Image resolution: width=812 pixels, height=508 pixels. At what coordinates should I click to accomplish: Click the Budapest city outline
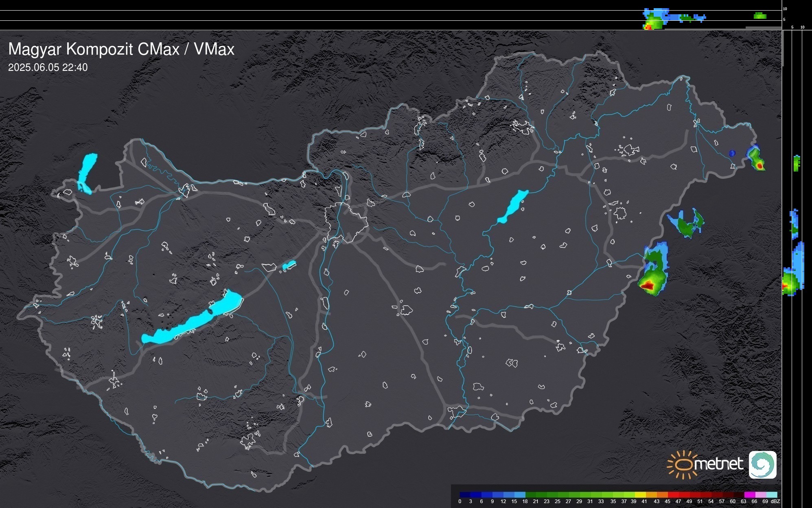coord(347,223)
